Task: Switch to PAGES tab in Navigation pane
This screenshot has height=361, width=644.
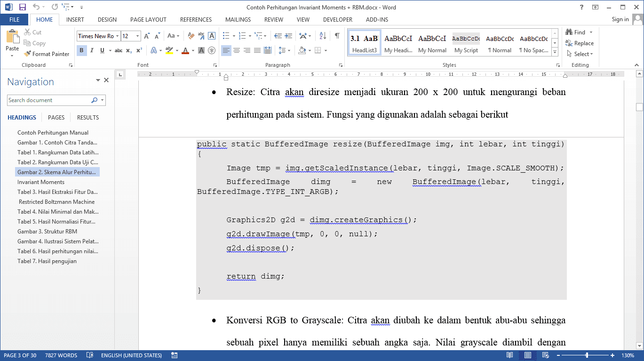Action: point(56,118)
